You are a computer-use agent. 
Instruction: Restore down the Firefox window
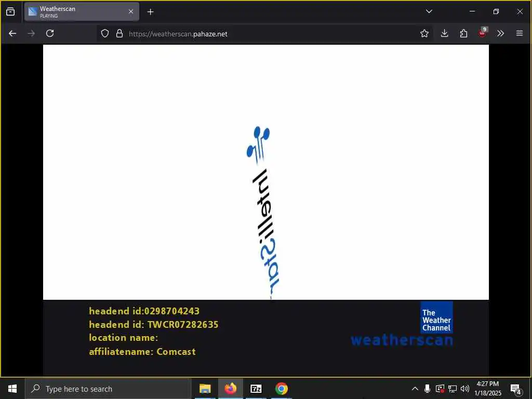[496, 11]
